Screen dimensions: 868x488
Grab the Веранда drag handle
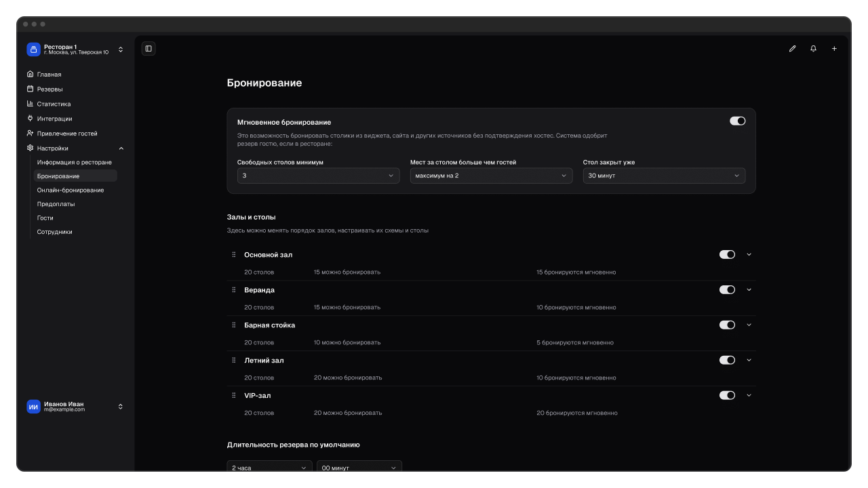point(234,290)
